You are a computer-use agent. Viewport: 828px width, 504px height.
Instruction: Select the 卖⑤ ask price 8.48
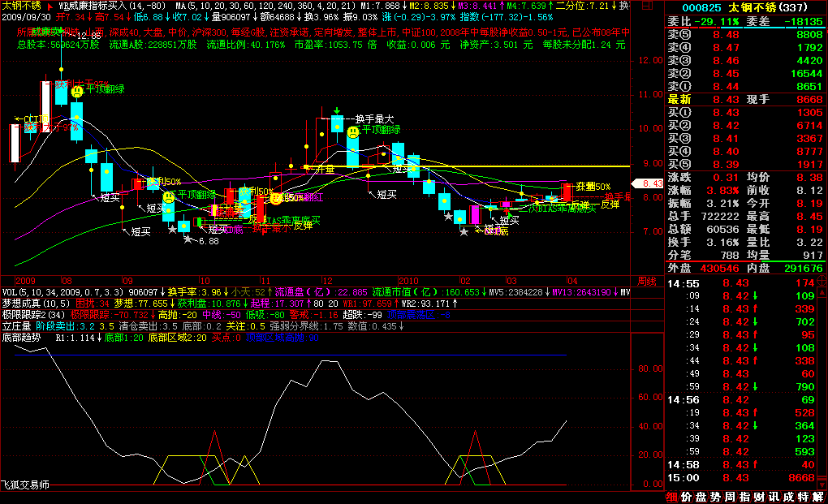[726, 34]
